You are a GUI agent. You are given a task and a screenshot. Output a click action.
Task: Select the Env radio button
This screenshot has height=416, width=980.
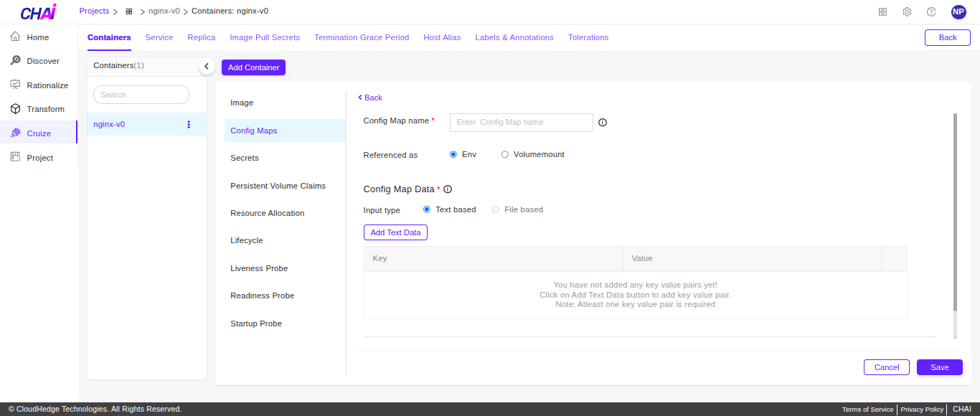point(453,153)
